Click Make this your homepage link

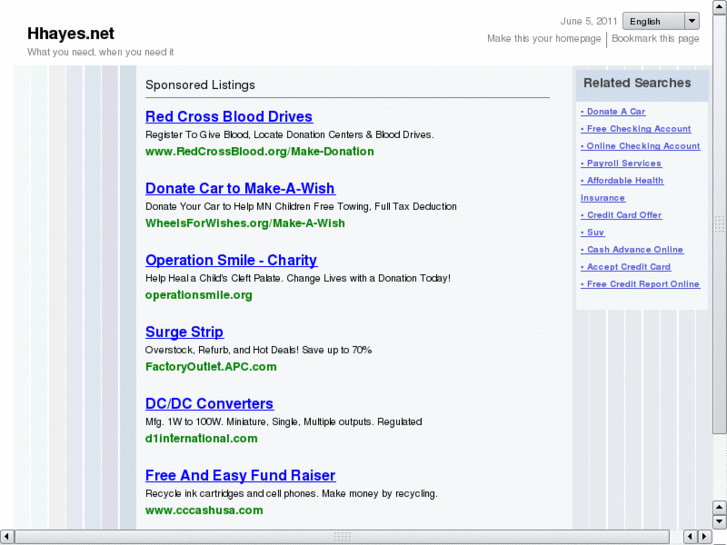(x=544, y=38)
